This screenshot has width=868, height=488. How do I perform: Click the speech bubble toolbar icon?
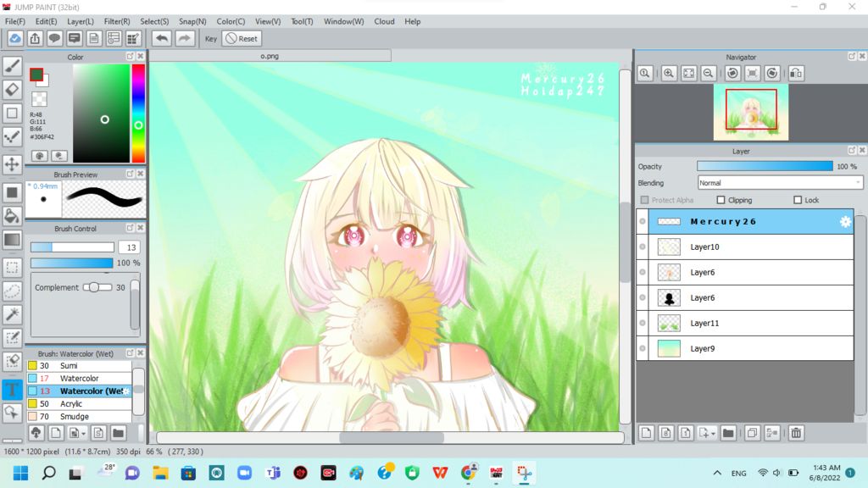[x=54, y=38]
